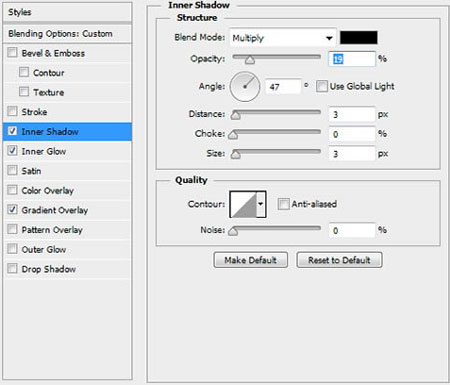The height and width of the screenshot is (385, 450).
Task: Click the Contour curve thumbnail
Action: tap(243, 204)
